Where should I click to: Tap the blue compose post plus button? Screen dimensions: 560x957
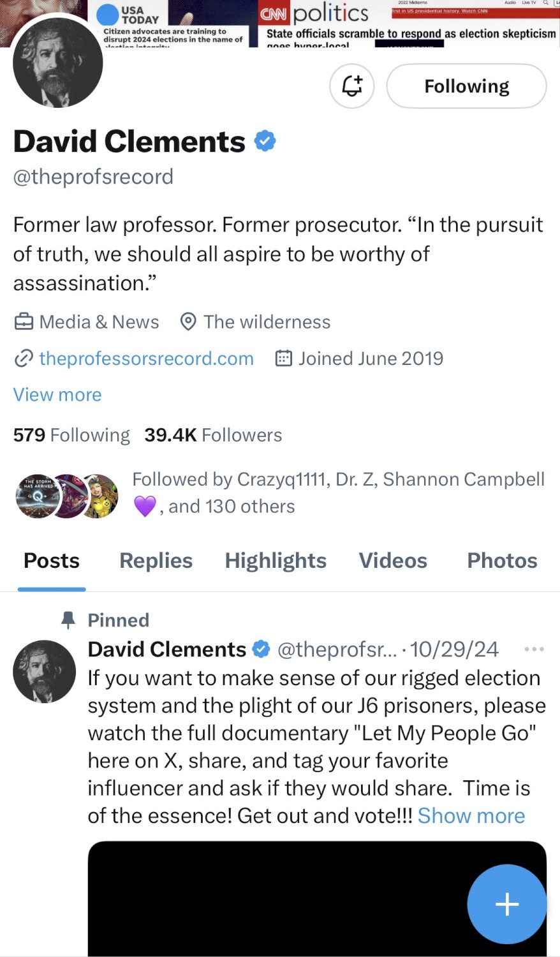pos(506,904)
